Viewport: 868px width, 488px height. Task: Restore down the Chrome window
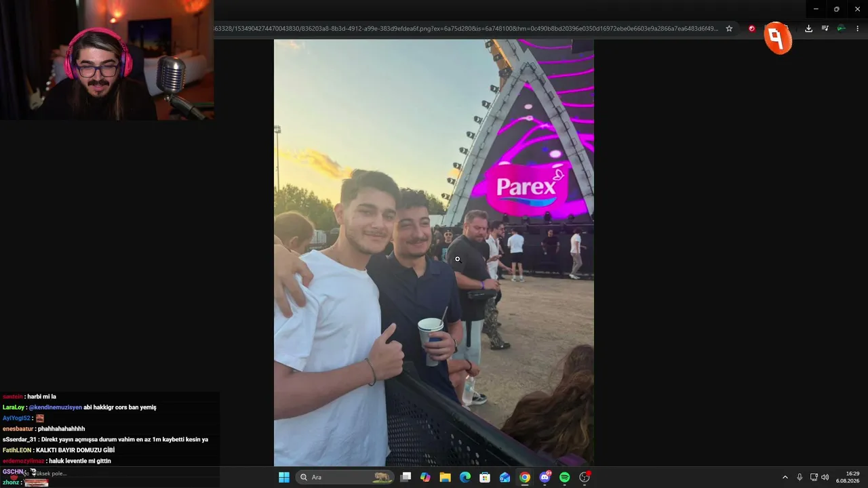point(836,9)
